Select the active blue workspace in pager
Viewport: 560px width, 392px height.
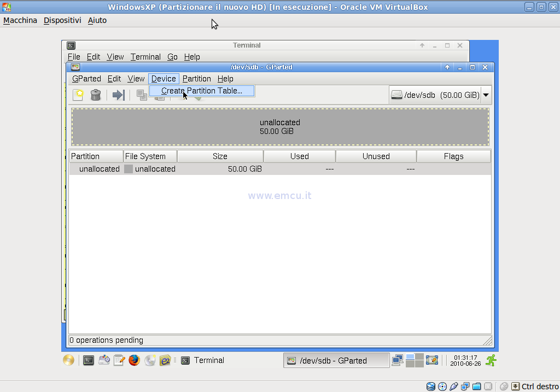click(410, 356)
